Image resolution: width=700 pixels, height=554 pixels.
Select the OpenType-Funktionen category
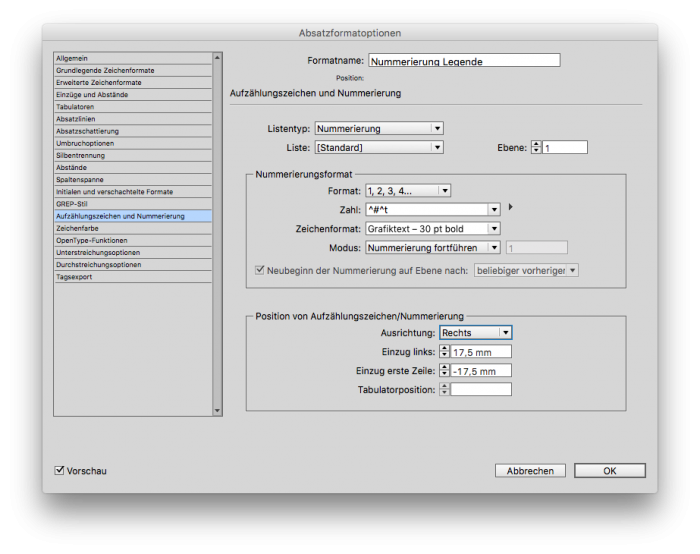[x=133, y=240]
